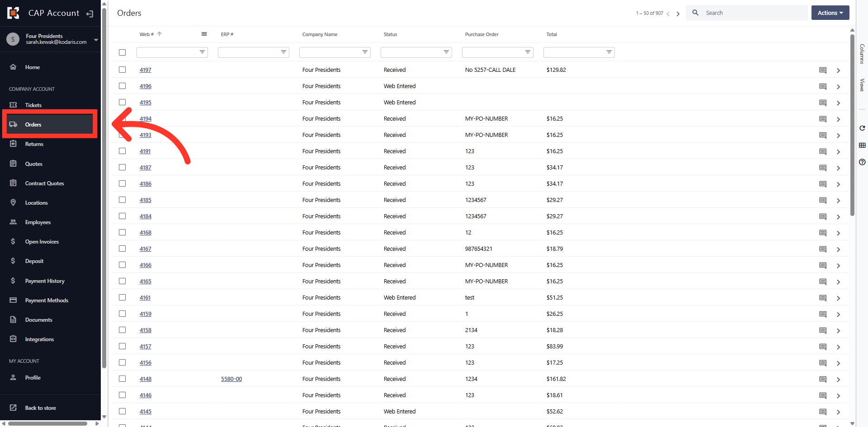Click the Kodaris logo icon
The image size is (868, 427).
tap(14, 13)
